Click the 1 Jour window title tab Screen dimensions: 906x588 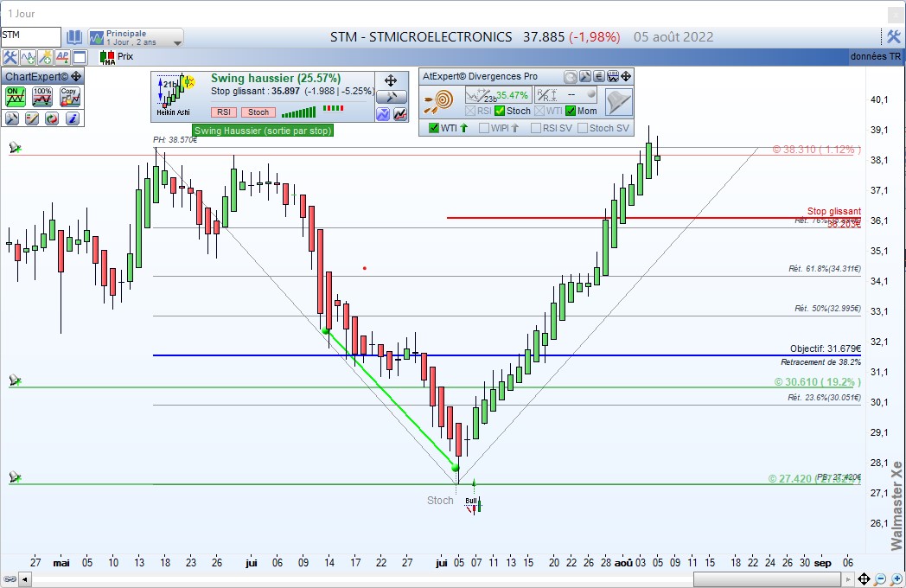tap(22, 13)
